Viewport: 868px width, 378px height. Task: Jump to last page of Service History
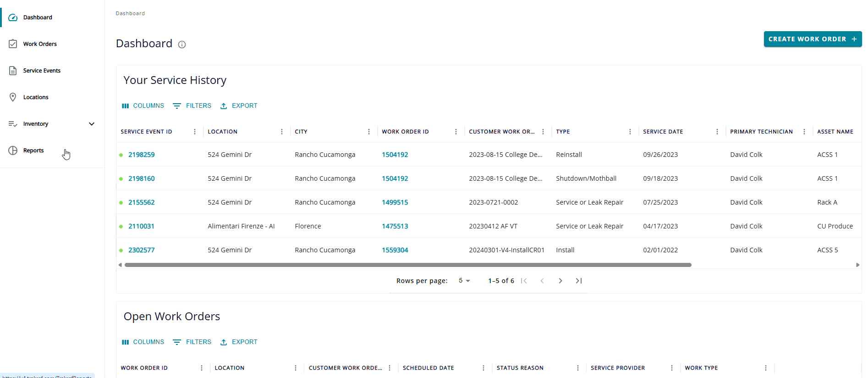tap(579, 281)
